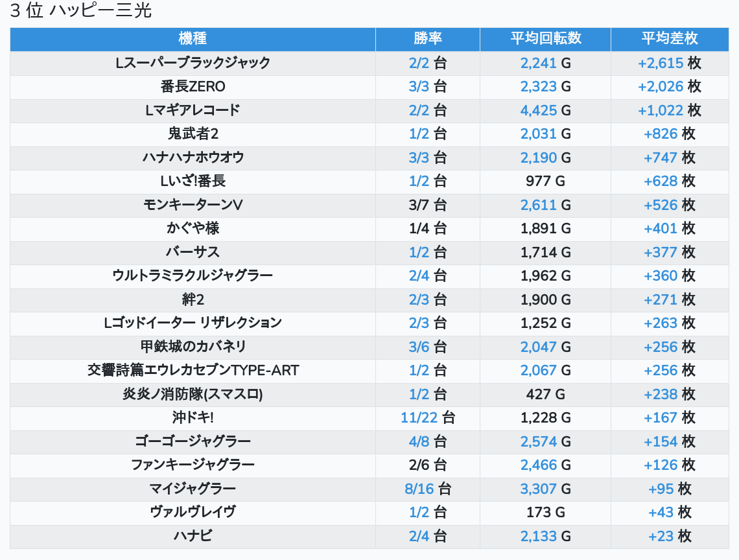Click the 1,228 G average spins value
This screenshot has height=560, width=739.
click(545, 418)
